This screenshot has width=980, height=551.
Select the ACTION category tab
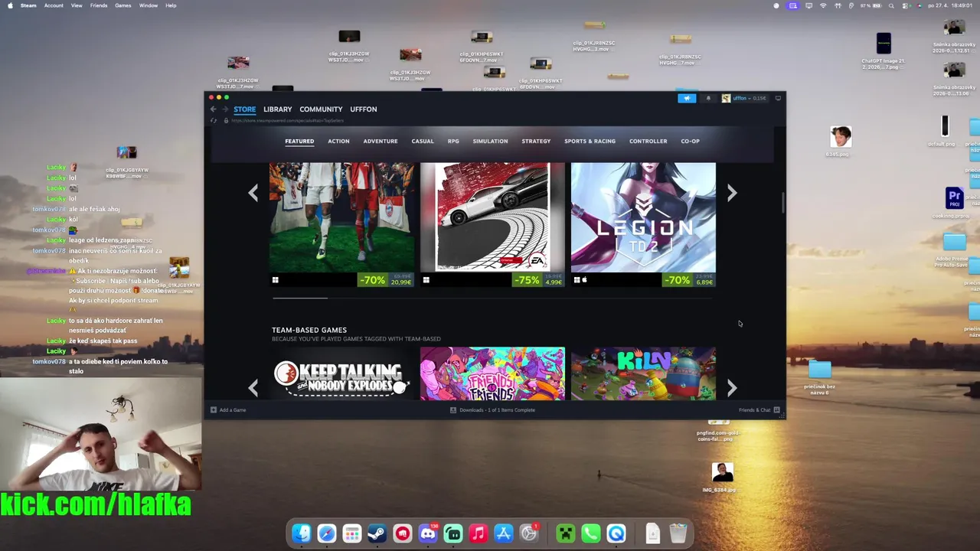coord(338,141)
